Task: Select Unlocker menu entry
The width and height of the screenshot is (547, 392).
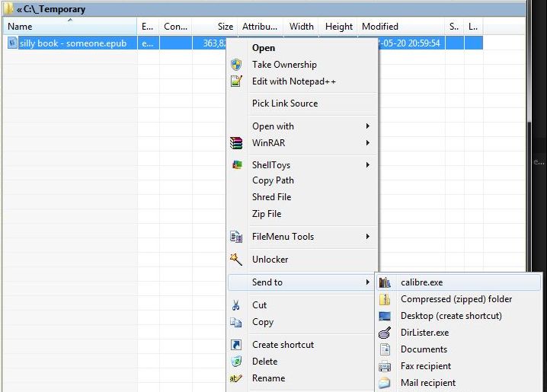Action: 302,260
